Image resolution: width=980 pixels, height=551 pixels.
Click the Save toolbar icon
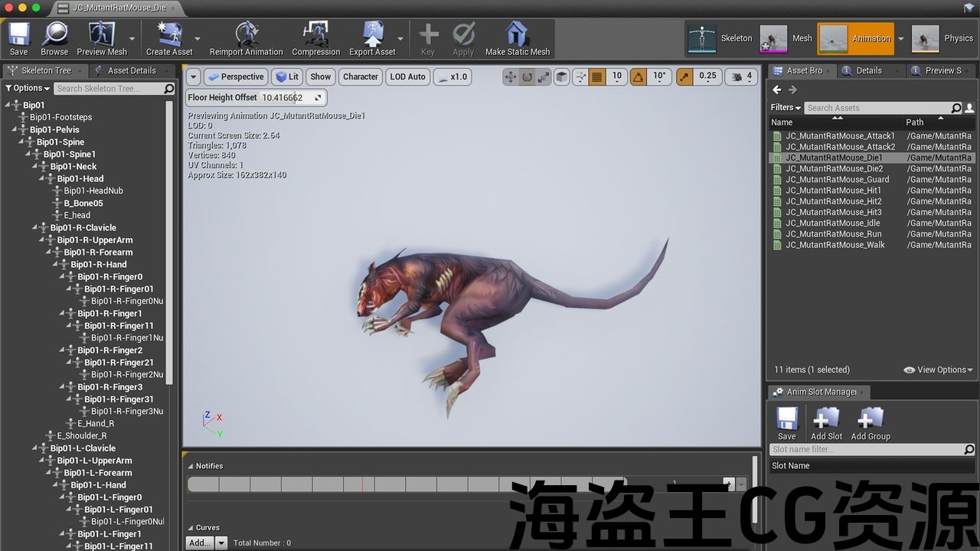(x=19, y=38)
